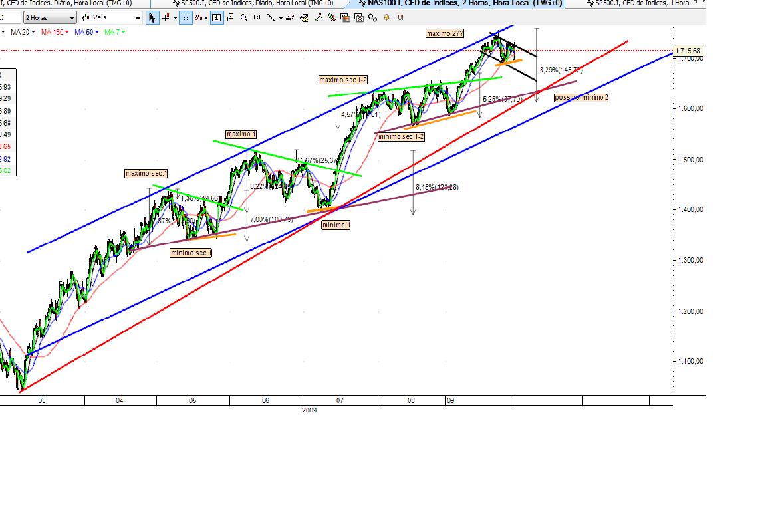This screenshot has height=532, width=766.
Task: Open the Vela chart type dropdown
Action: [x=111, y=17]
